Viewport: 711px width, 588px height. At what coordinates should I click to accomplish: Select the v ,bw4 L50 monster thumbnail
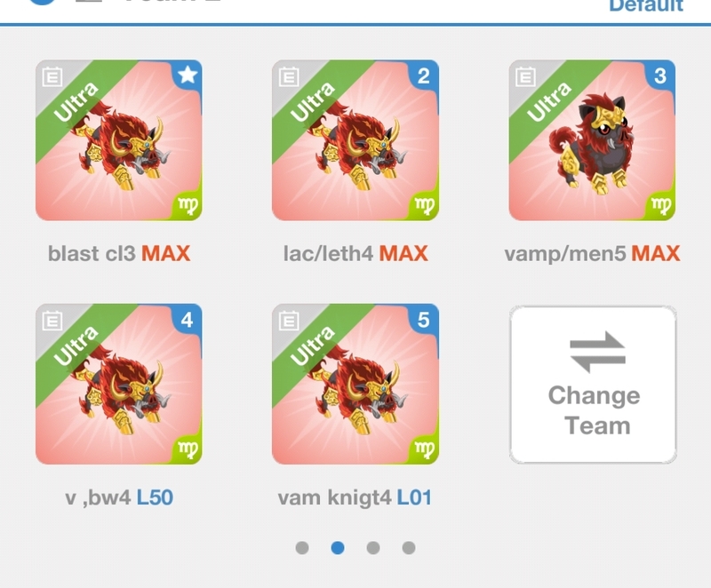[x=119, y=384]
